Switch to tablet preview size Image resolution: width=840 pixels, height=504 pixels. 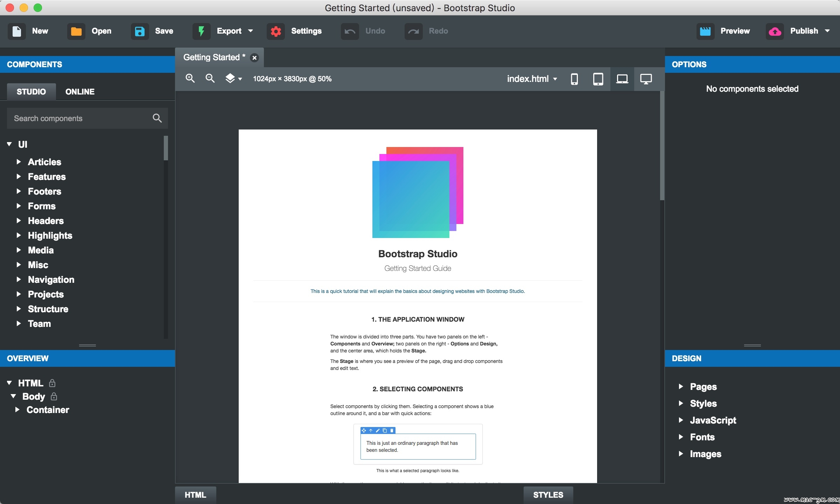coord(598,79)
